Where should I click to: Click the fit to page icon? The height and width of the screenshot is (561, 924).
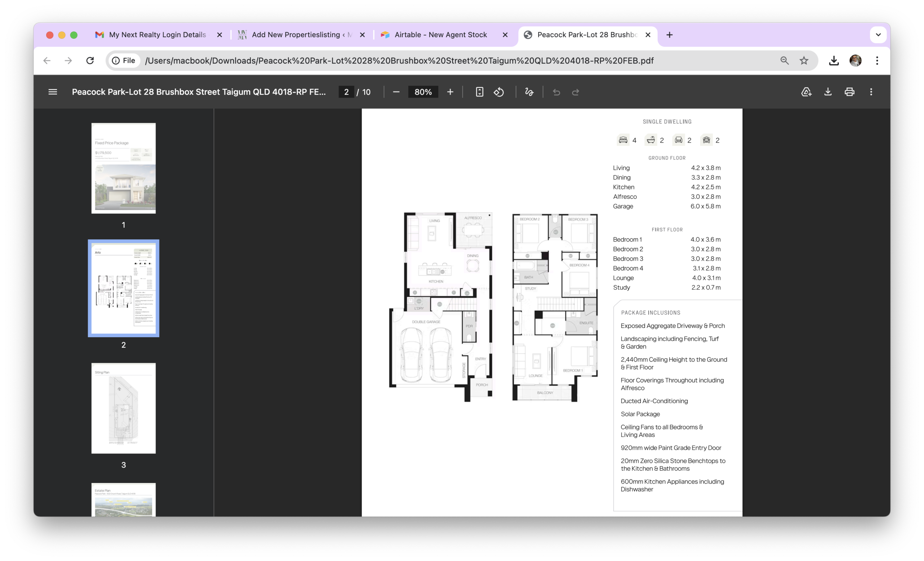[x=479, y=92]
